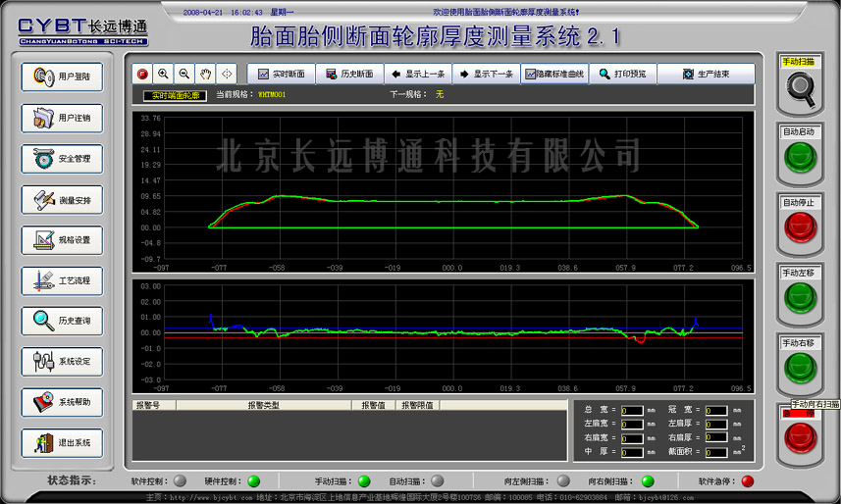
Task: Open 用户登陆 from the sidebar
Action: click(x=62, y=76)
